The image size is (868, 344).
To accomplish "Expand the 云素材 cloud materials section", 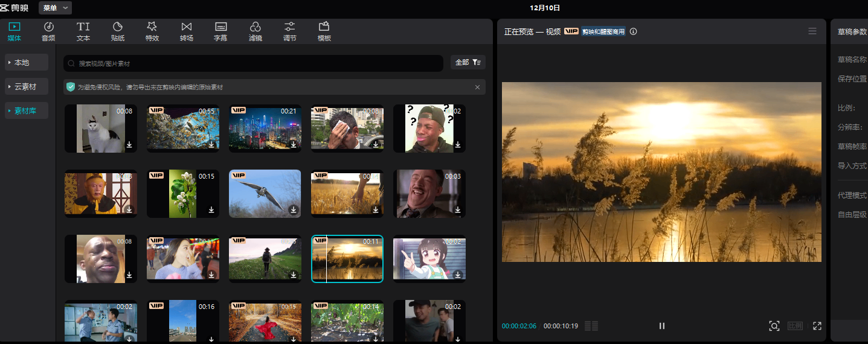I will click(27, 87).
